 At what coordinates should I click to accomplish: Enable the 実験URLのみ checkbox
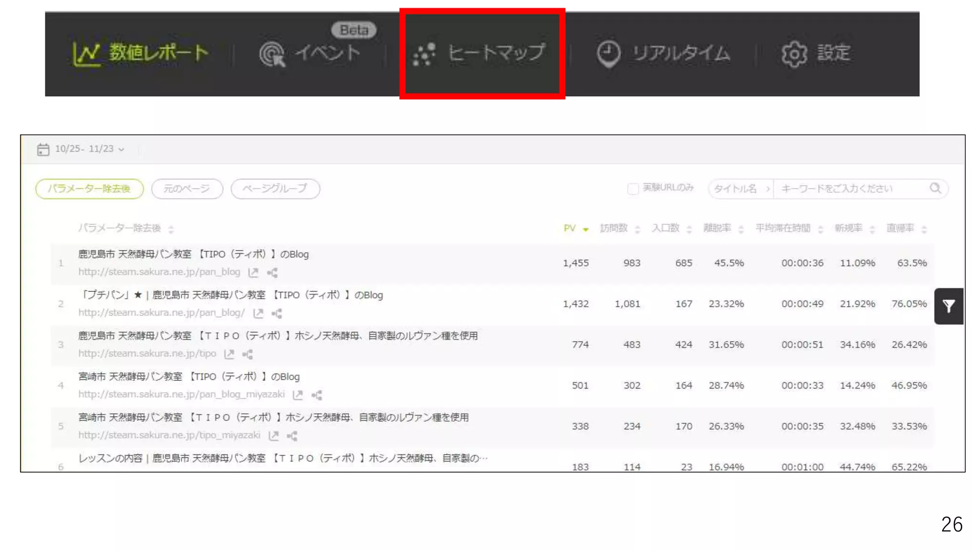pyautogui.click(x=633, y=189)
